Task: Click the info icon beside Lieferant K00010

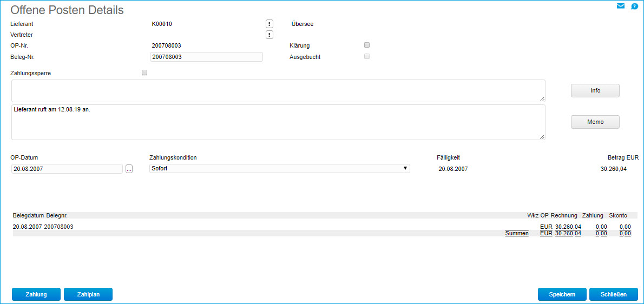Action: click(x=269, y=24)
